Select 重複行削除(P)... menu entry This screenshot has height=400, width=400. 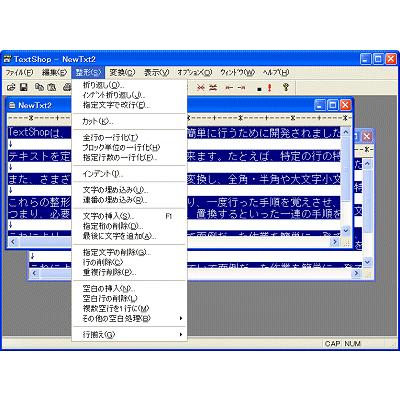point(129,273)
